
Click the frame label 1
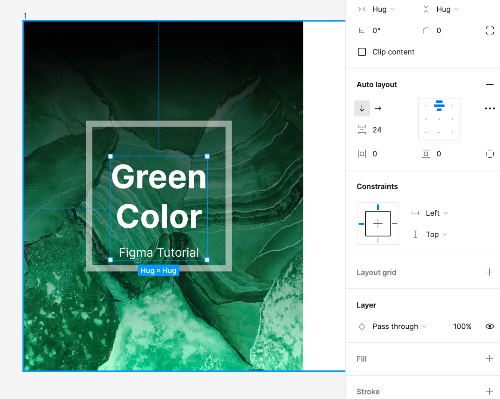coord(25,16)
